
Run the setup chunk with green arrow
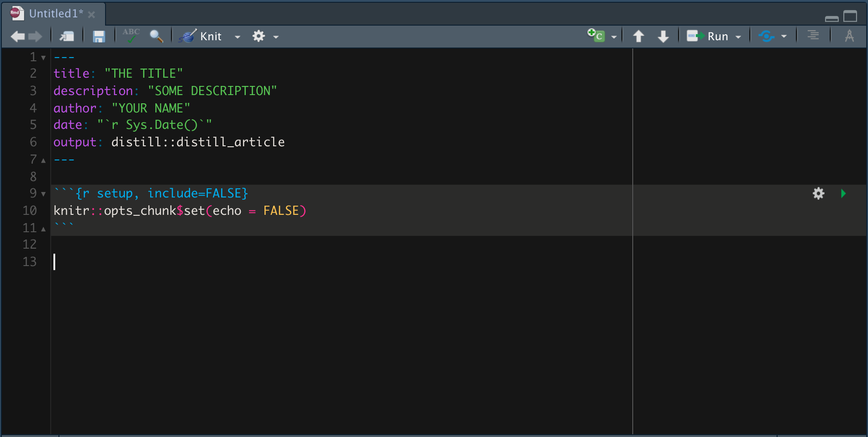(843, 193)
